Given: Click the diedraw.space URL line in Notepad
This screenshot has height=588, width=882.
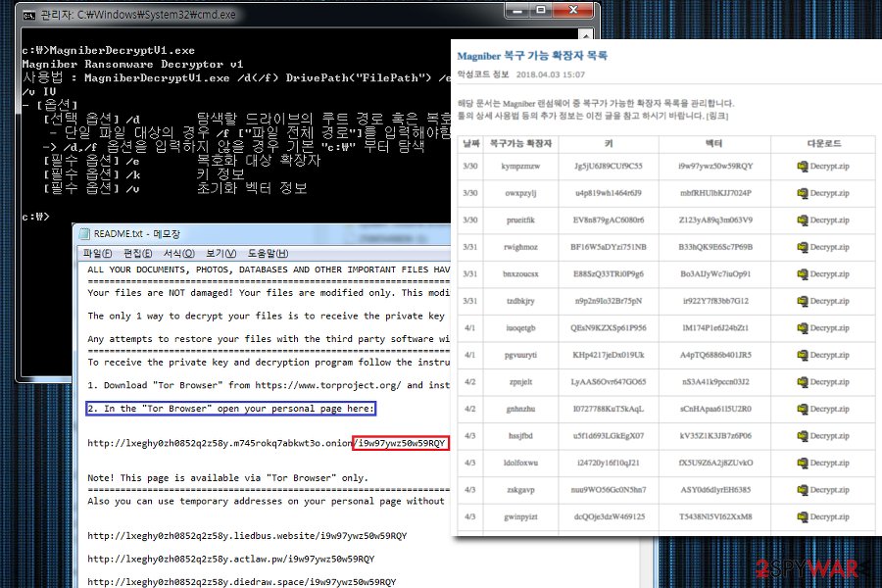Looking at the screenshot, I should [241, 582].
